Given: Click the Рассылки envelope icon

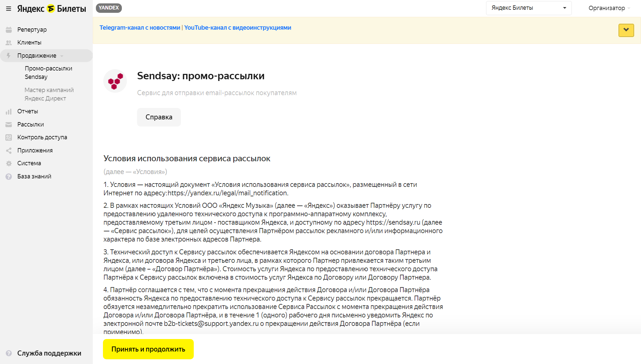Looking at the screenshot, I should pos(9,124).
